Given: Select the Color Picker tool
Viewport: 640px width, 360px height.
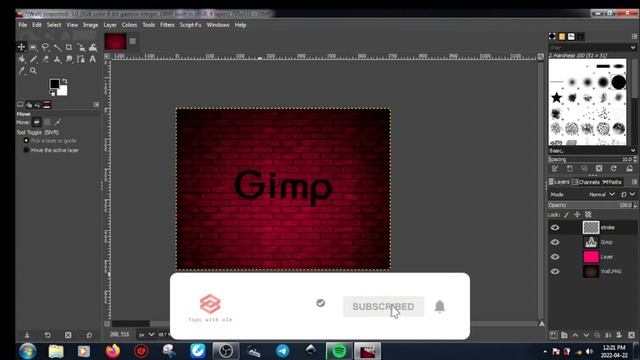Looking at the screenshot, I should click(21, 71).
